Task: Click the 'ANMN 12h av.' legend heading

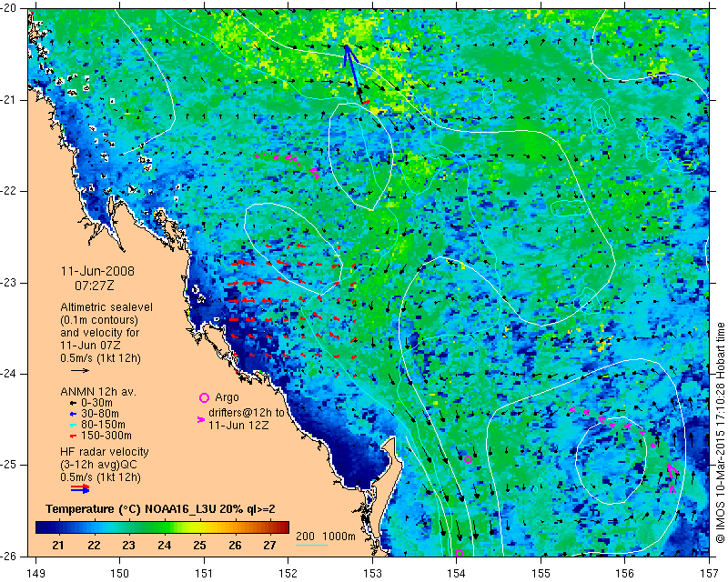Action: (98, 392)
